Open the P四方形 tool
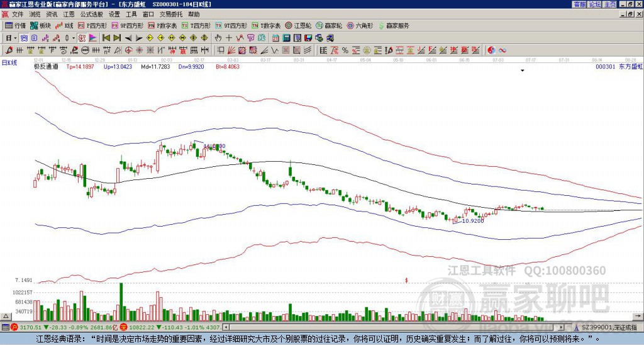The image size is (644, 345). 92,25
